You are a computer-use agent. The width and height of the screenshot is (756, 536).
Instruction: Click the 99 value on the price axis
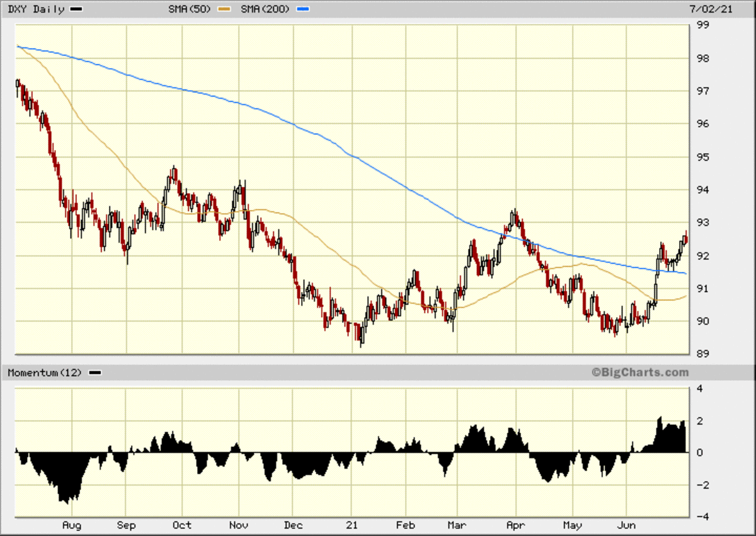tap(699, 25)
